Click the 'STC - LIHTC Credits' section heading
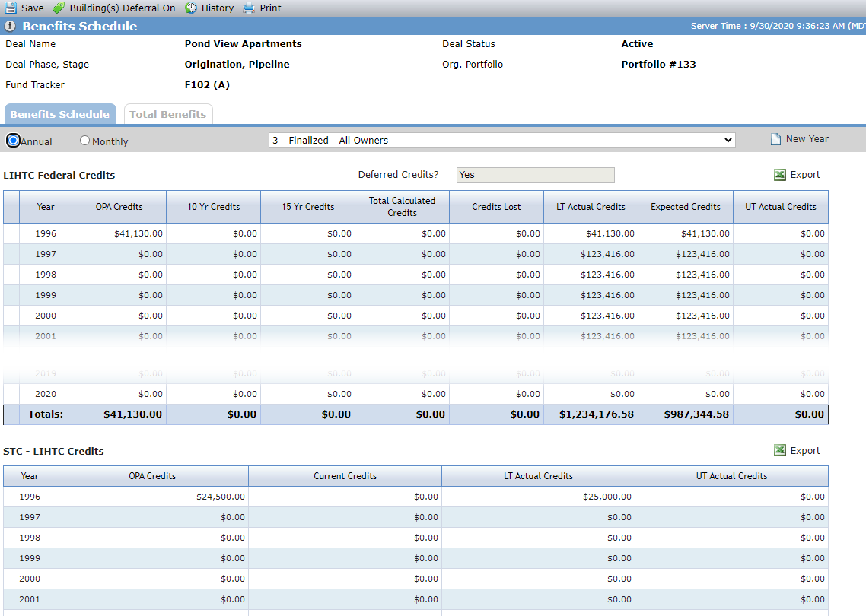This screenshot has height=616, width=866. (x=53, y=451)
